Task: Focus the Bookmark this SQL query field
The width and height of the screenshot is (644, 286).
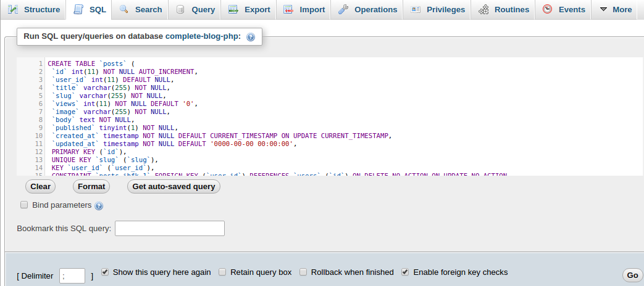Action: click(x=170, y=228)
